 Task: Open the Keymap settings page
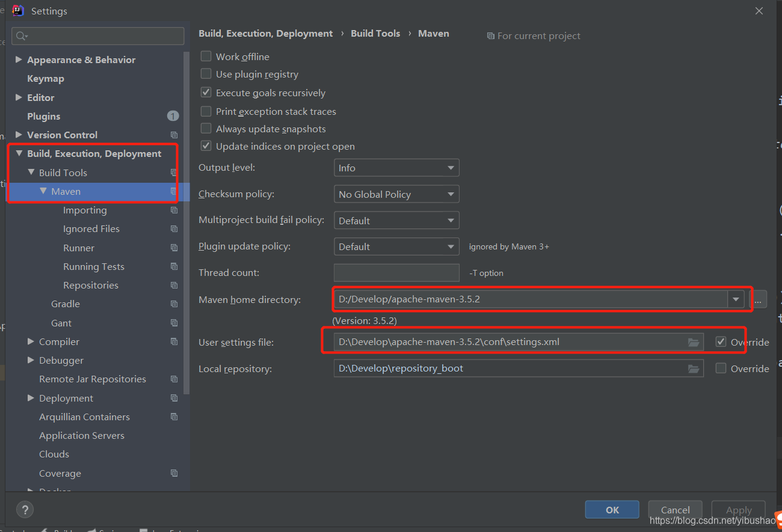[x=45, y=79]
